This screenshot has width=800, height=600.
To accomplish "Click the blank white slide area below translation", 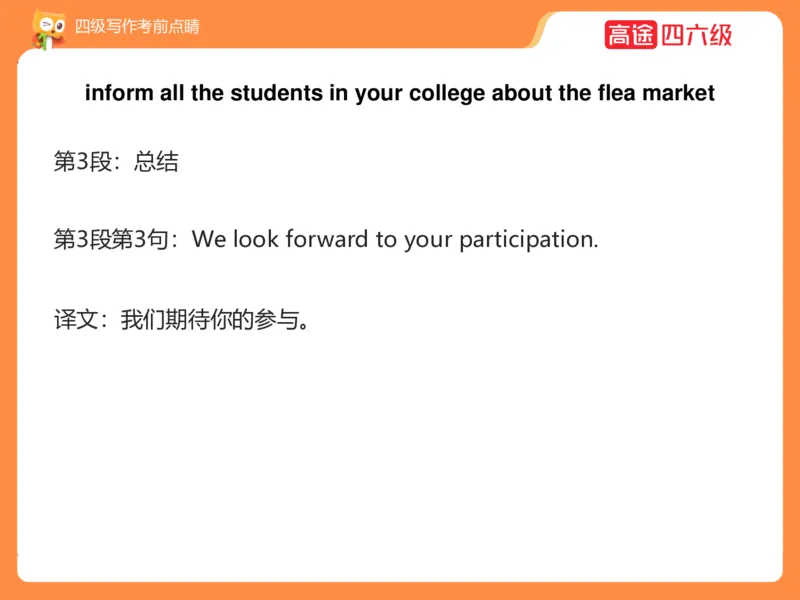I will 400,460.
